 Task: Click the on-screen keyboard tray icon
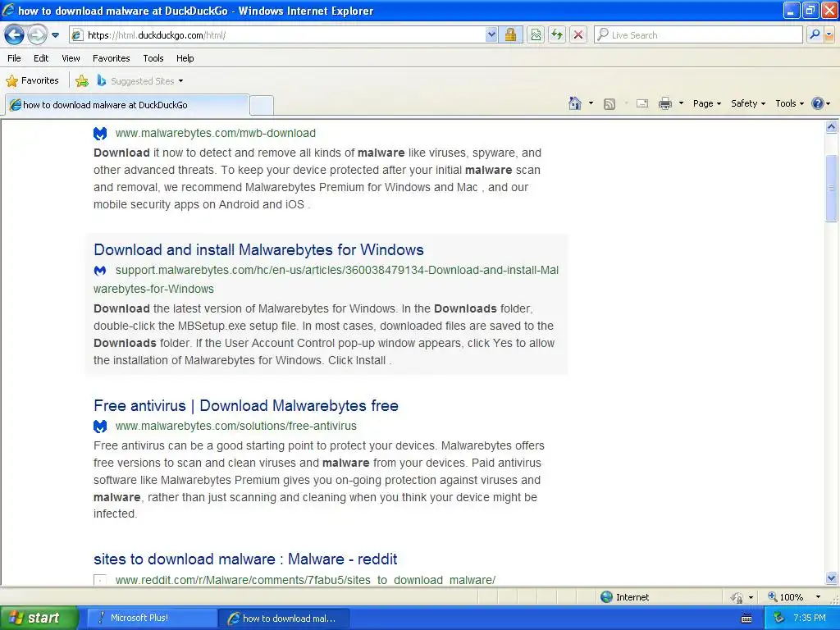746,619
